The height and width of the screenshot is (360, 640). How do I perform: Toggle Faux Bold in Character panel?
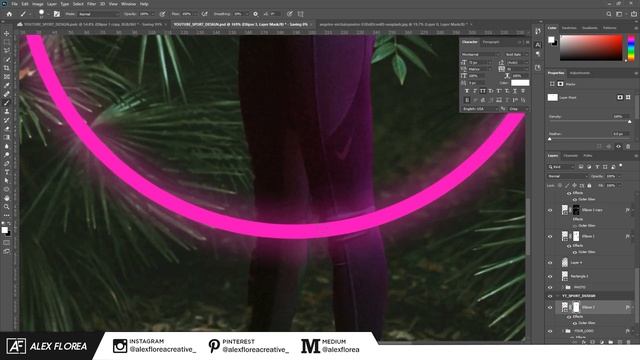(x=467, y=91)
